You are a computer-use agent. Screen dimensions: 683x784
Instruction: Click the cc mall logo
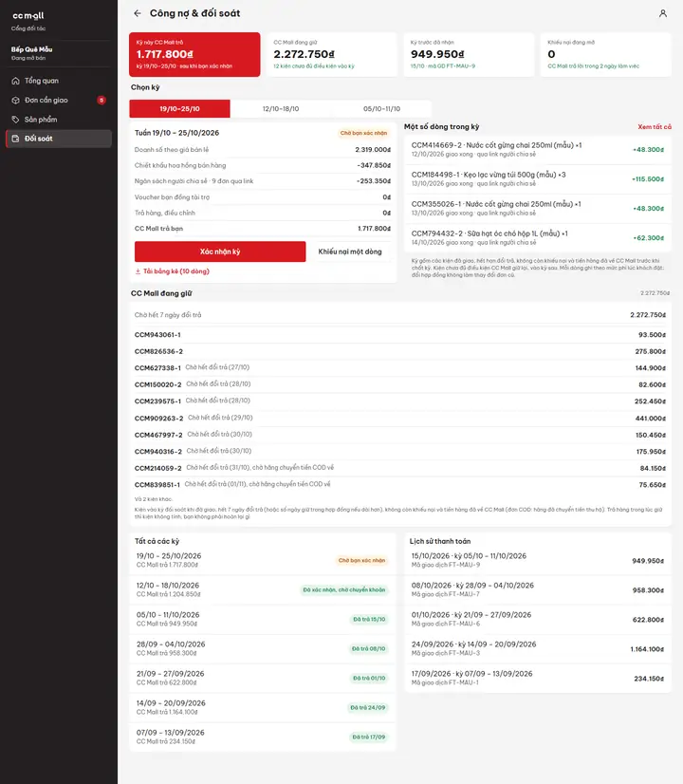coord(28,16)
